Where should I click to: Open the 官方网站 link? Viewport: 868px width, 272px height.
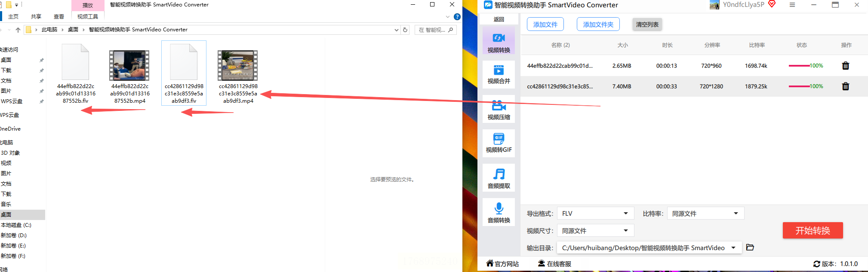point(507,264)
